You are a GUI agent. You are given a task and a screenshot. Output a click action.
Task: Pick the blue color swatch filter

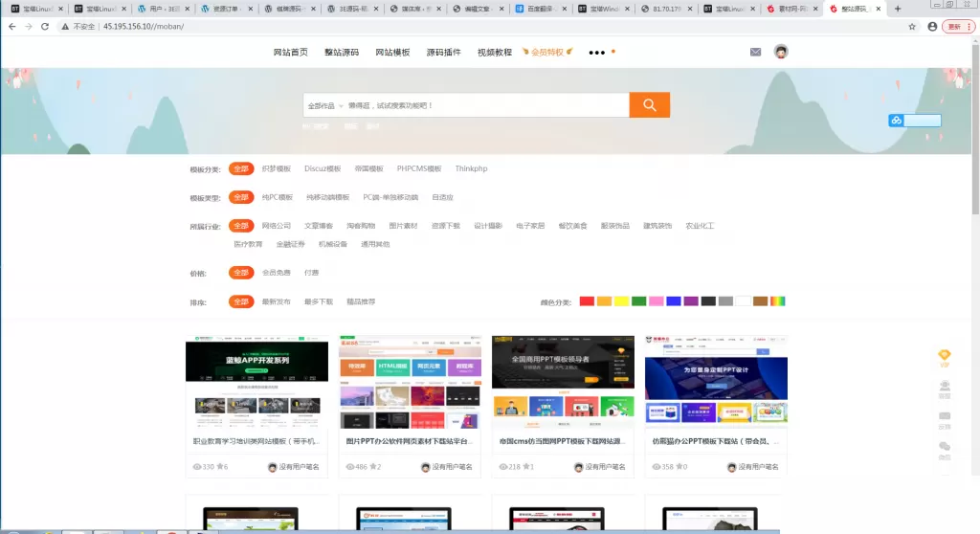click(673, 301)
